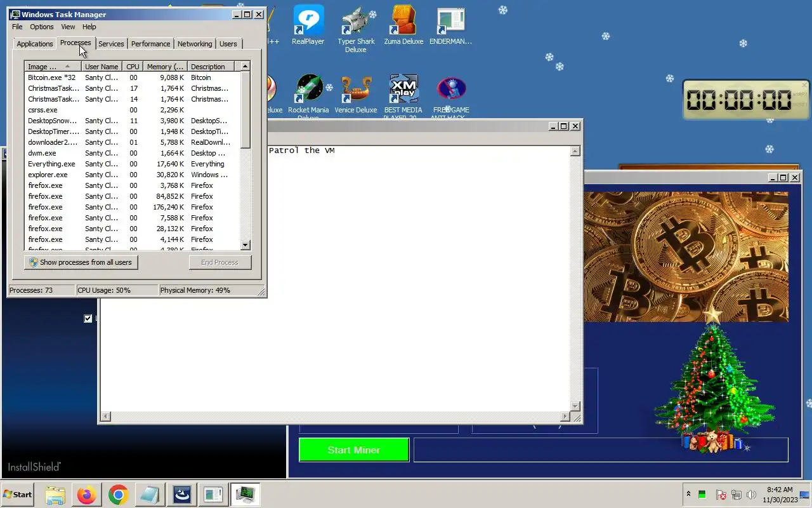Select the Free Game Anti Hack icon
The width and height of the screenshot is (812, 508).
pos(451,97)
